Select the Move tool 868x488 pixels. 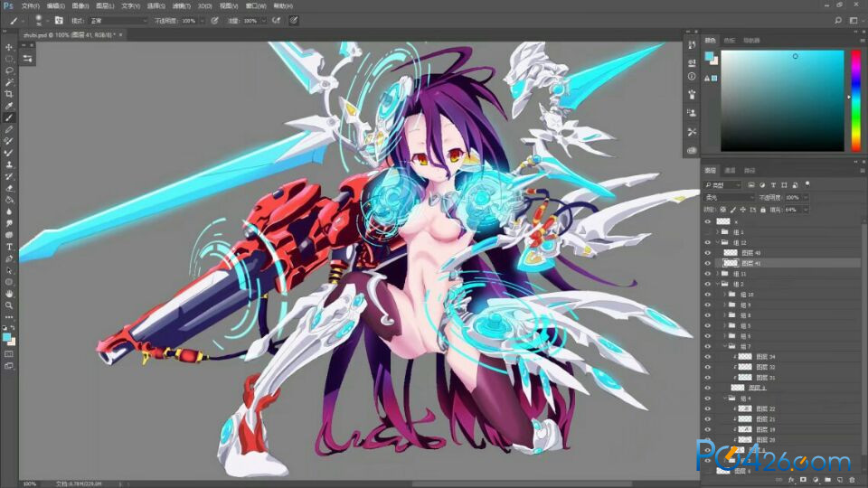click(x=9, y=47)
